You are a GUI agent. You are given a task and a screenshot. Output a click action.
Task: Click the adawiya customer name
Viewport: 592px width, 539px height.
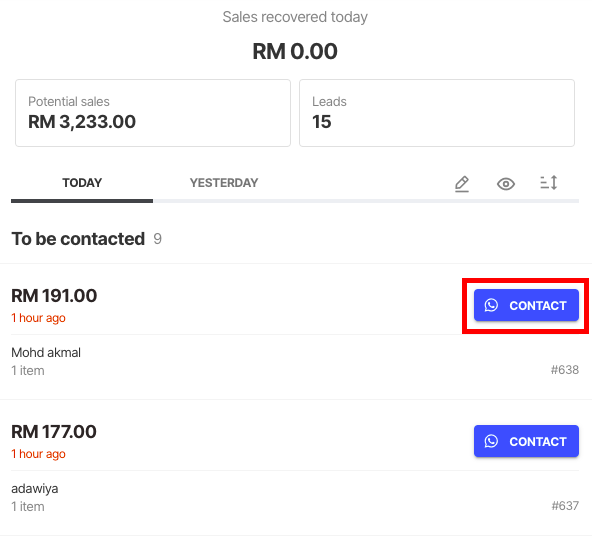tap(35, 489)
